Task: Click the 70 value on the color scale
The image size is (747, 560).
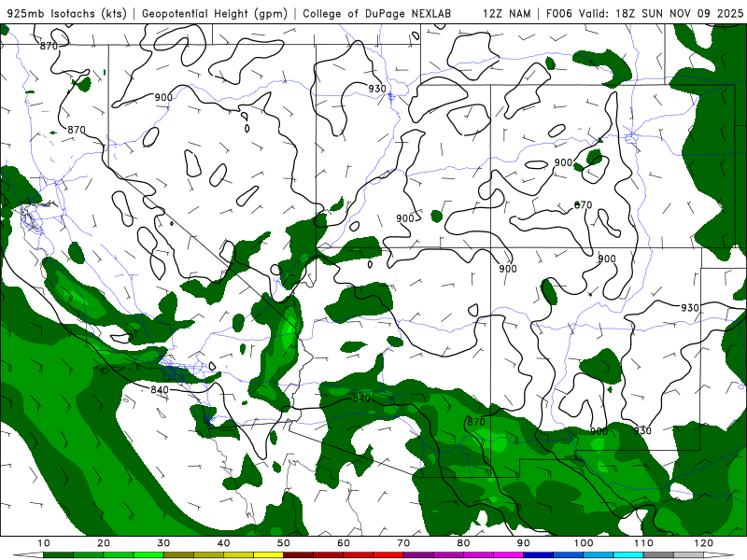Action: click(403, 543)
